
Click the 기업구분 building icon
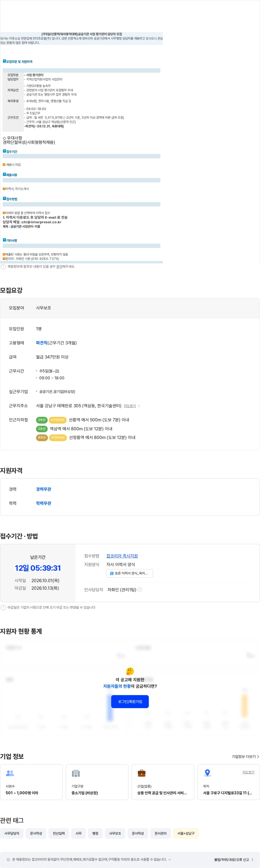76,773
